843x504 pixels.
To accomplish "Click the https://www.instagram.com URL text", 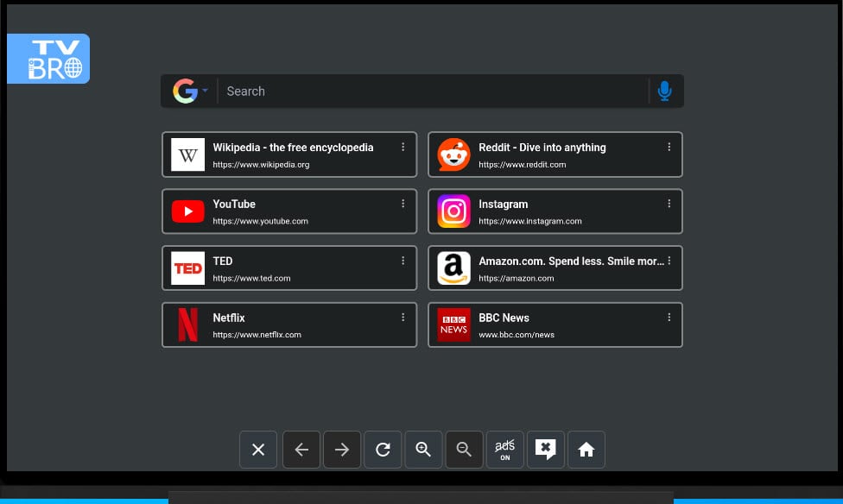I will pos(530,222).
